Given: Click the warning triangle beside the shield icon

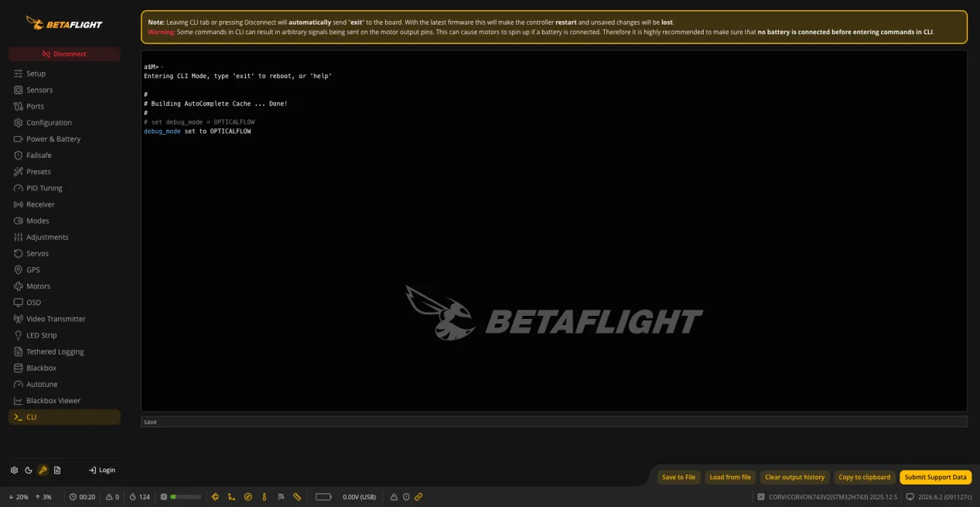Looking at the screenshot, I should pyautogui.click(x=394, y=497).
